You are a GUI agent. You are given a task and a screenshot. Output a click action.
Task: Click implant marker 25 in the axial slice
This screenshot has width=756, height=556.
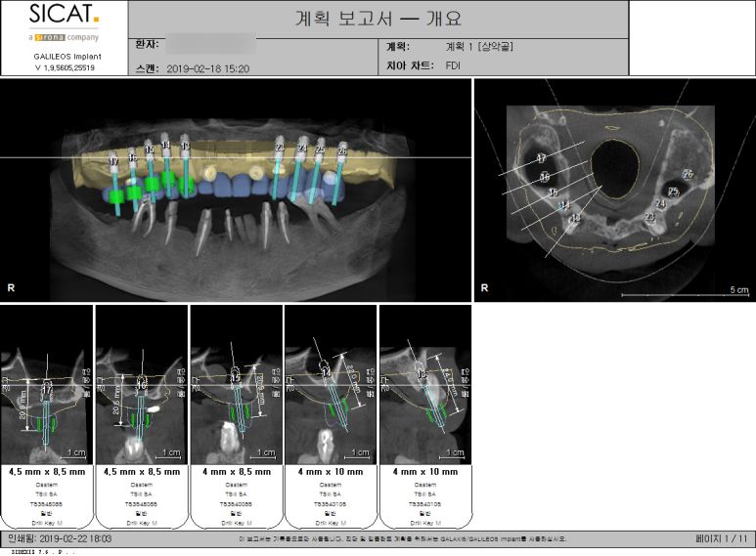673,192
